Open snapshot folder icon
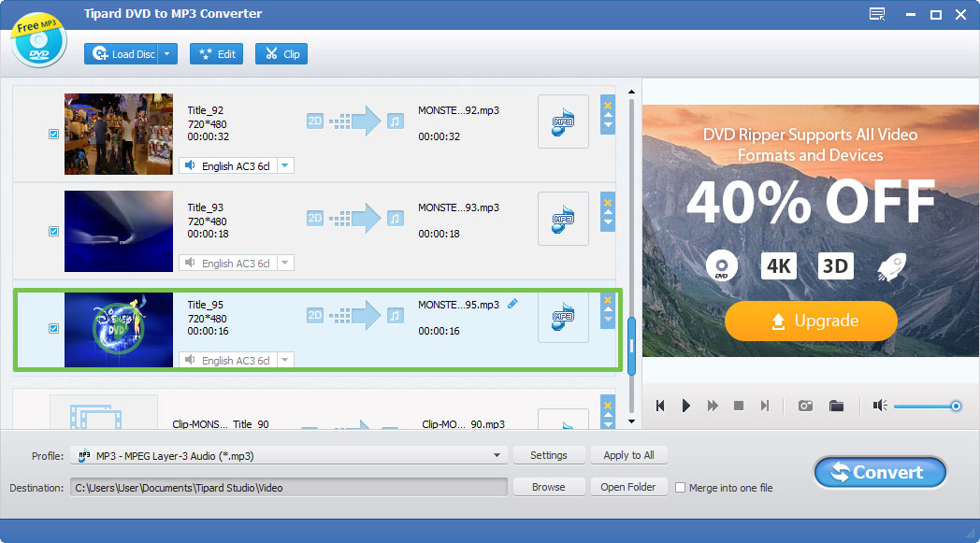The height and width of the screenshot is (543, 980). (x=836, y=407)
